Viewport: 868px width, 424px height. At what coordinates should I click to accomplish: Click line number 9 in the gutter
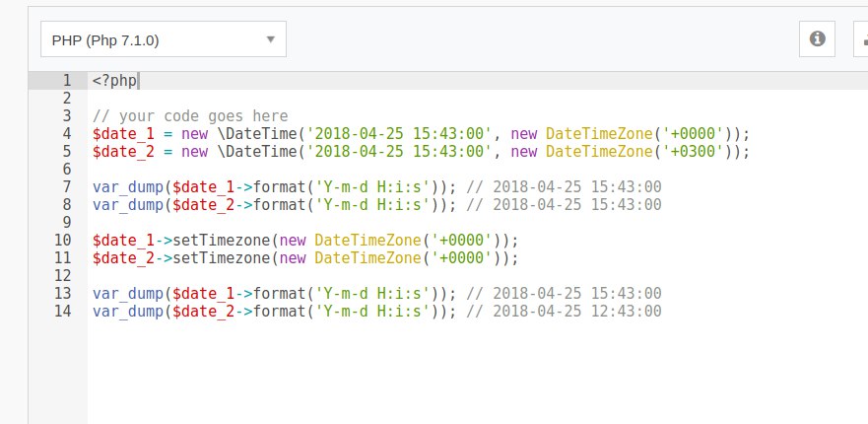(x=67, y=223)
